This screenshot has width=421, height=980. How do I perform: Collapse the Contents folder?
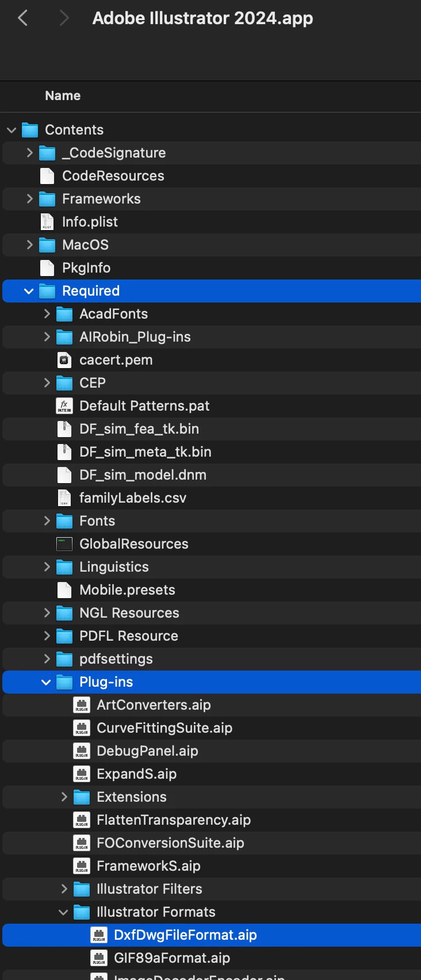[12, 130]
